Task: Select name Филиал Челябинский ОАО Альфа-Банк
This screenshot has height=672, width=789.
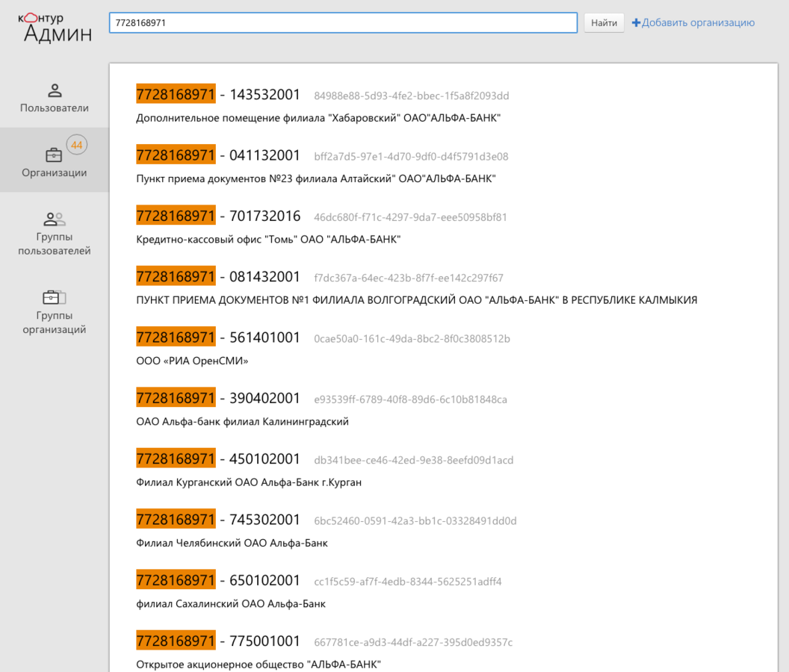Action: (x=232, y=544)
